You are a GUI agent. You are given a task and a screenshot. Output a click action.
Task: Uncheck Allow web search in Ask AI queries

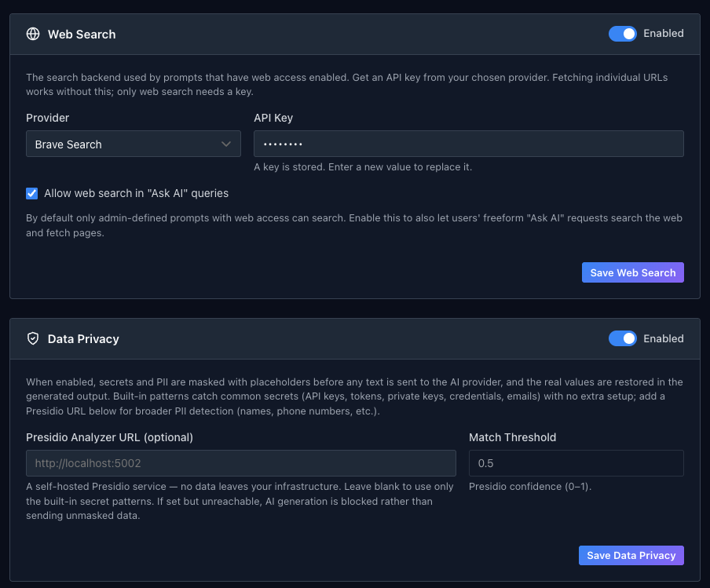click(31, 194)
